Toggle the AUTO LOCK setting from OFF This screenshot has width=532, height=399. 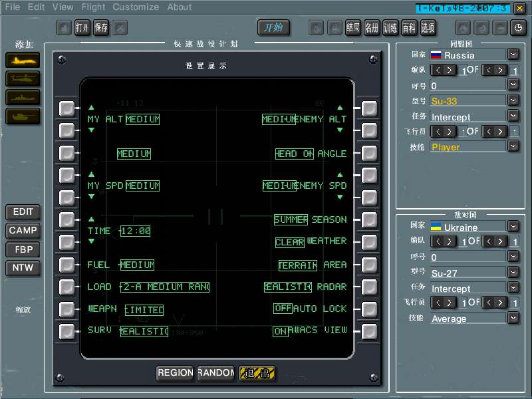tap(283, 308)
